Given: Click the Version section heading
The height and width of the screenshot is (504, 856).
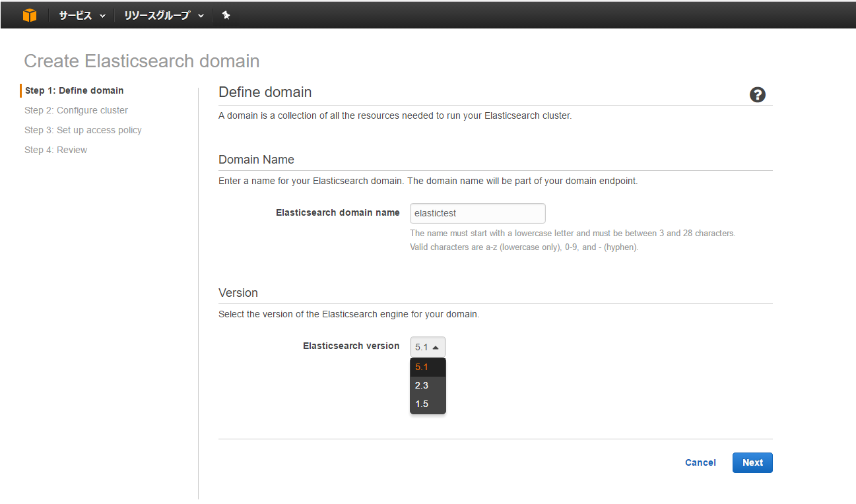Looking at the screenshot, I should 238,293.
